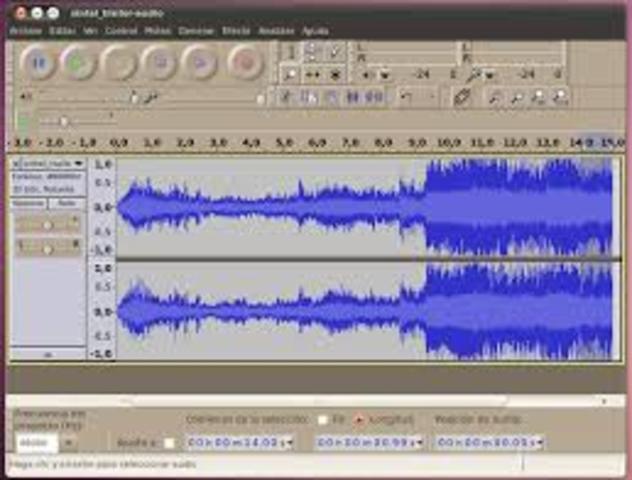Image resolution: width=632 pixels, height=480 pixels.
Task: Click the Silence audio icon
Action: coord(375,98)
